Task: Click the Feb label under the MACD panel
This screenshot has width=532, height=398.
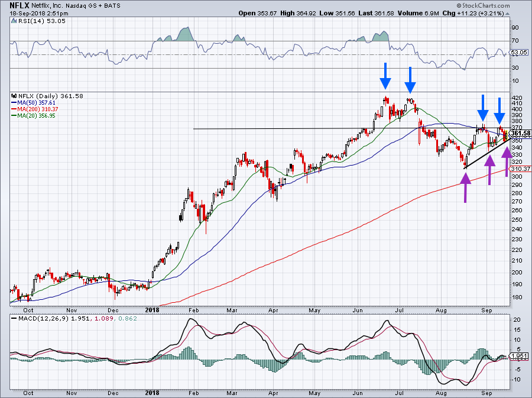Action: tap(193, 393)
